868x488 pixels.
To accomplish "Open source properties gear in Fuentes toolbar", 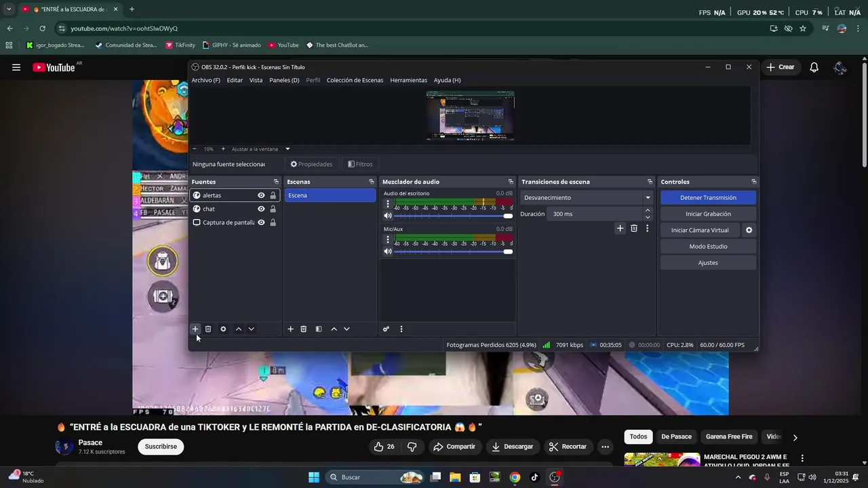I will [x=223, y=329].
